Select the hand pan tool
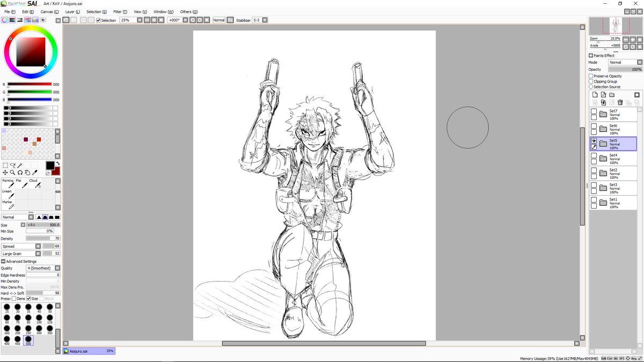Screen dimensions: 644x362 coord(27,173)
